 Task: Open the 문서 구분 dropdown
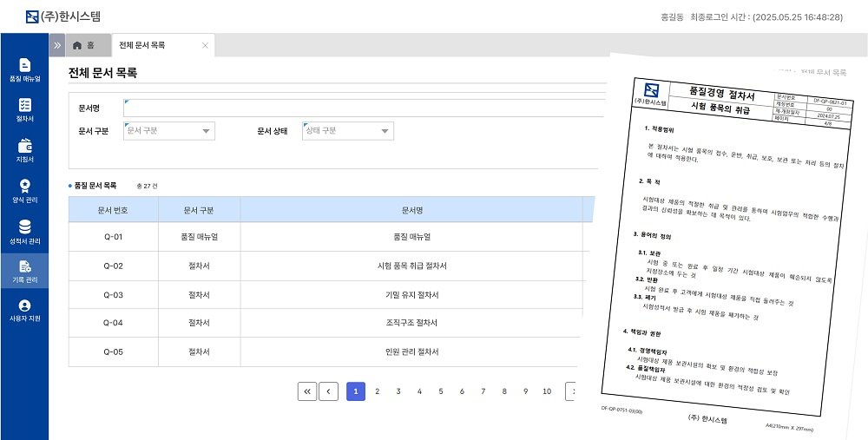point(169,131)
